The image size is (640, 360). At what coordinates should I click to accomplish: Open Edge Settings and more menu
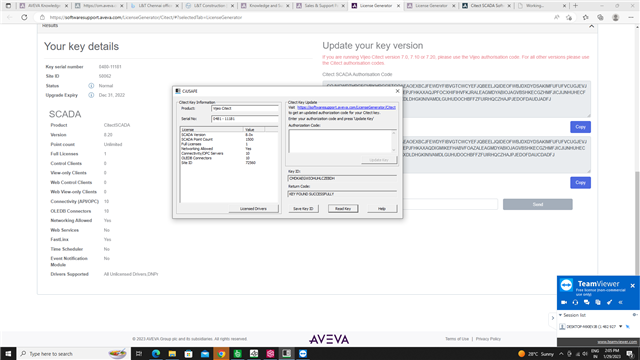click(631, 18)
